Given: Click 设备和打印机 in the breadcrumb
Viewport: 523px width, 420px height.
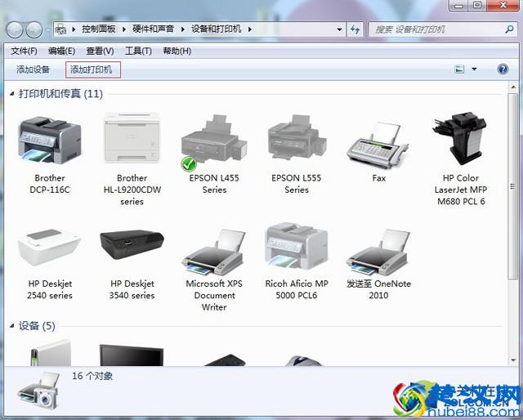Looking at the screenshot, I should tap(216, 29).
